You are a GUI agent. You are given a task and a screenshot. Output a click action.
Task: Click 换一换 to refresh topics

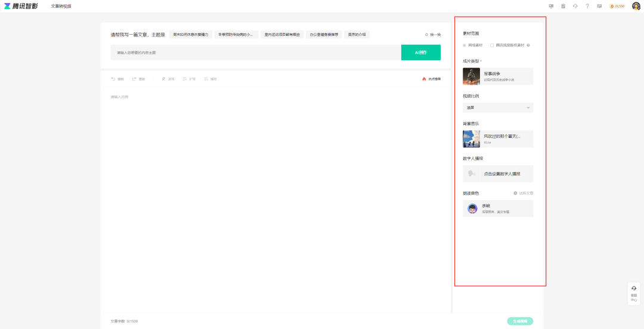433,35
